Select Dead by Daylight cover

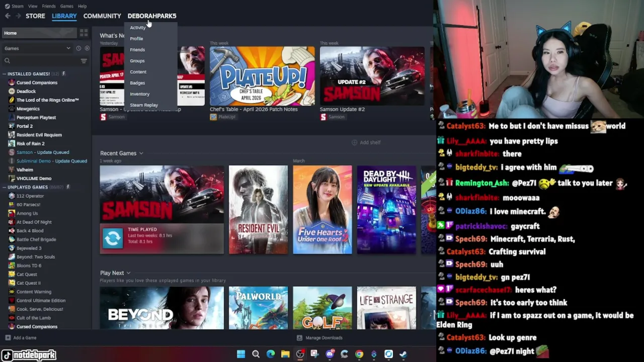(386, 210)
